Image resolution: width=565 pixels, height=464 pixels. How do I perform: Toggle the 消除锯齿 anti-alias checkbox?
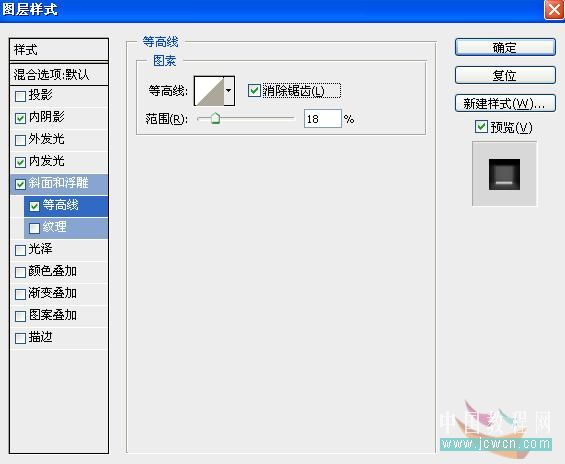(254, 90)
